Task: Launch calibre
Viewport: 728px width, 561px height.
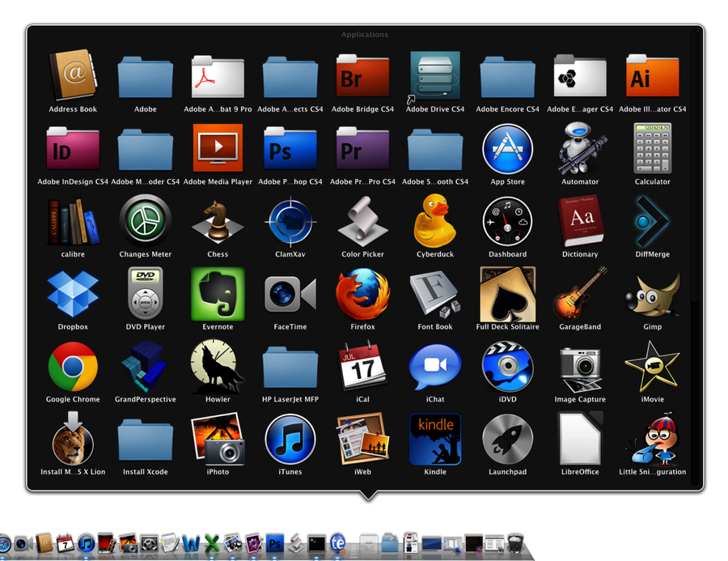Action: (73, 222)
